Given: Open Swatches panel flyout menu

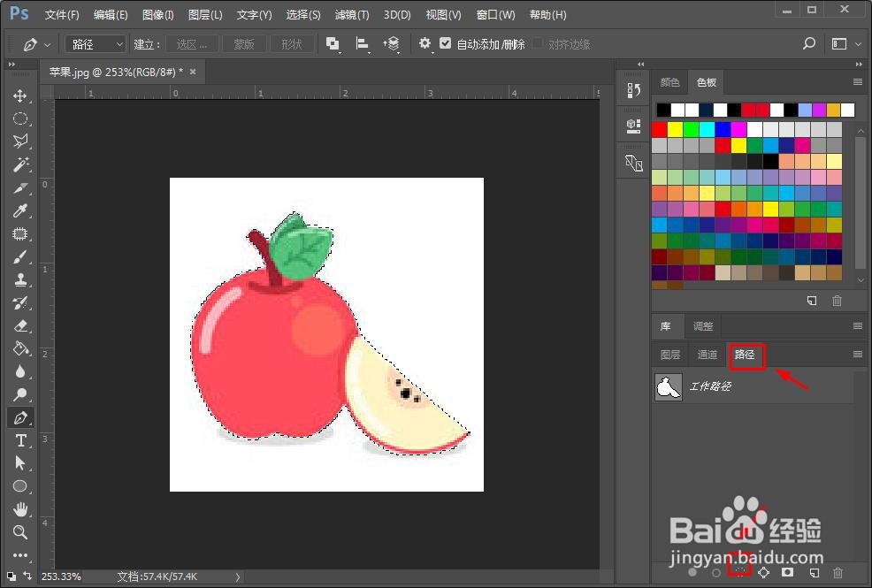Looking at the screenshot, I should point(858,82).
